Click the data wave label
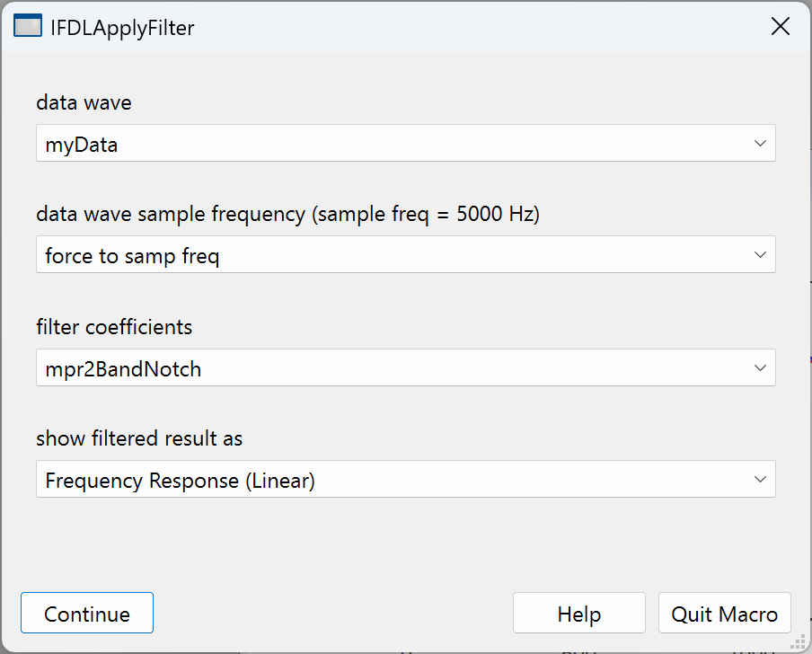The image size is (812, 654). tap(84, 102)
